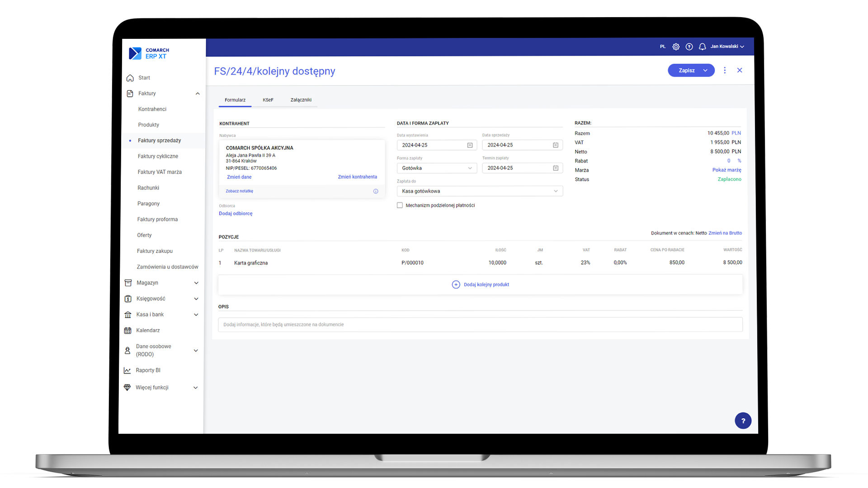Screen dimensions: 868x488
Task: Click Zmień kontrahenta link
Action: click(357, 177)
